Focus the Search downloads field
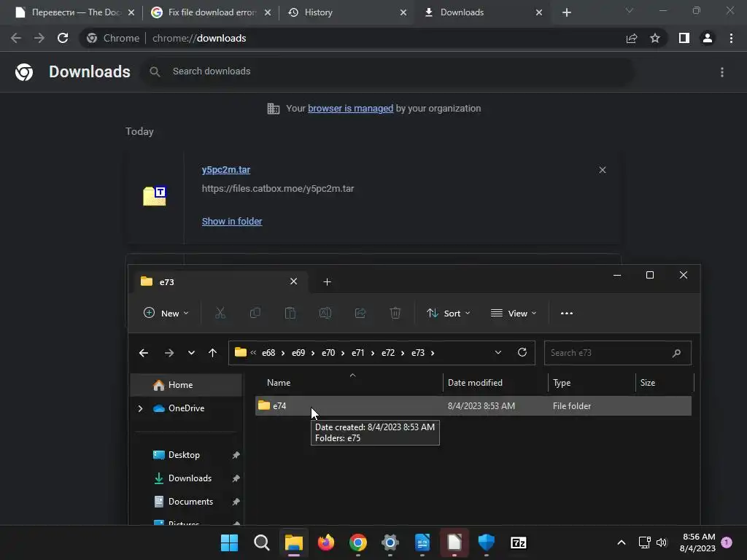Image resolution: width=747 pixels, height=560 pixels. pos(388,71)
